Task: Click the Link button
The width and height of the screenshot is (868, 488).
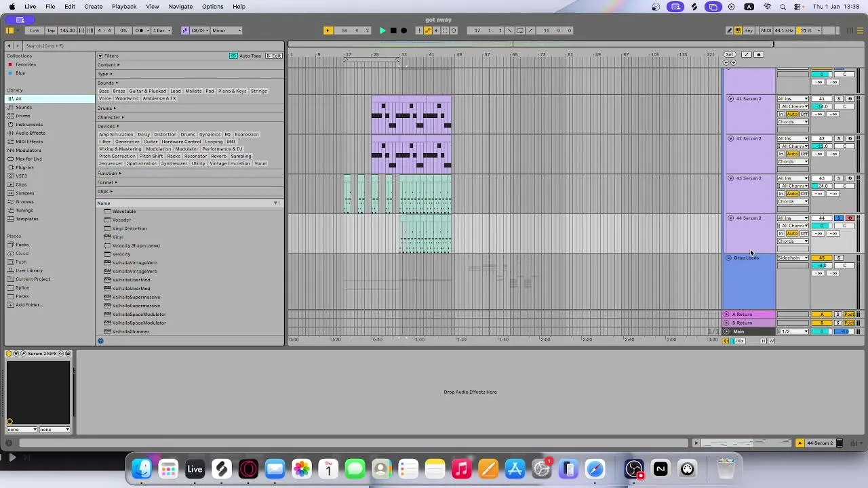Action: click(x=35, y=30)
